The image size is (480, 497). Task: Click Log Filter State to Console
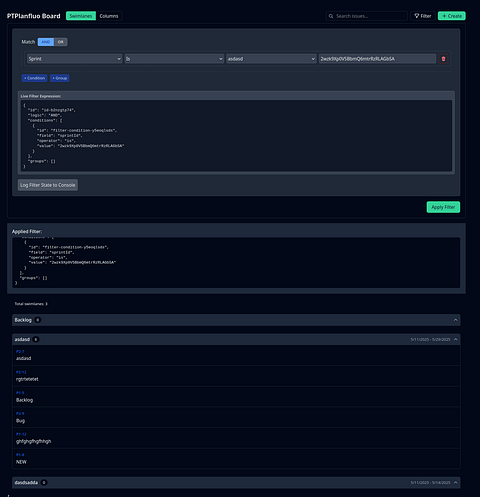click(48, 185)
